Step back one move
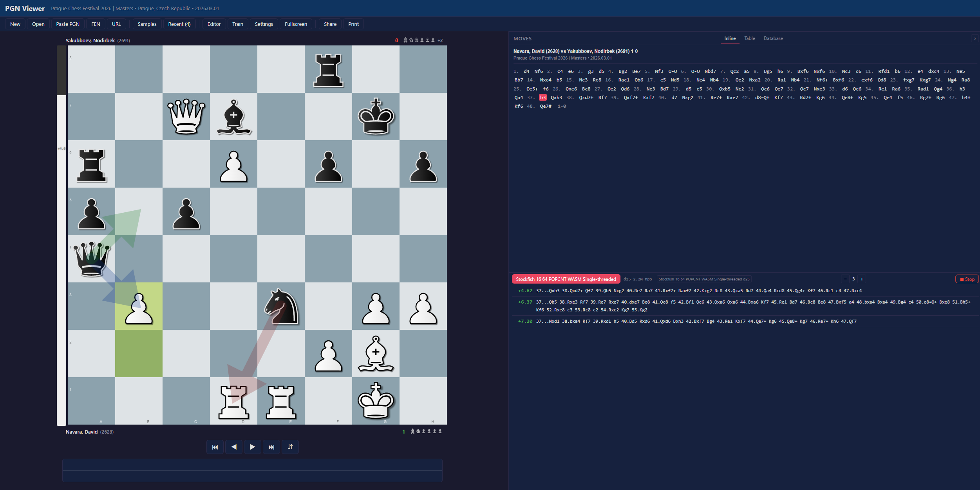 [x=234, y=447]
